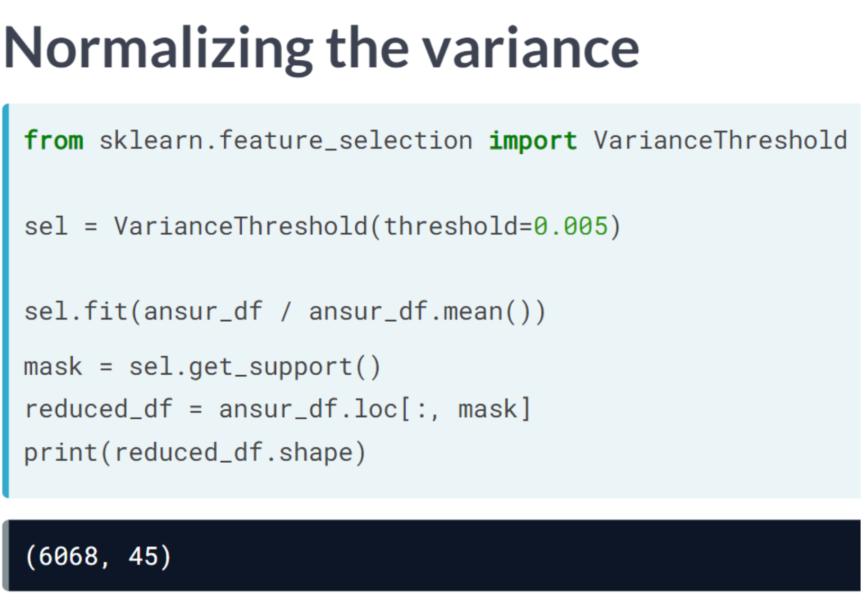The width and height of the screenshot is (868, 608).
Task: Click the "ansur_df.mean()" expression
Action: pos(427,312)
